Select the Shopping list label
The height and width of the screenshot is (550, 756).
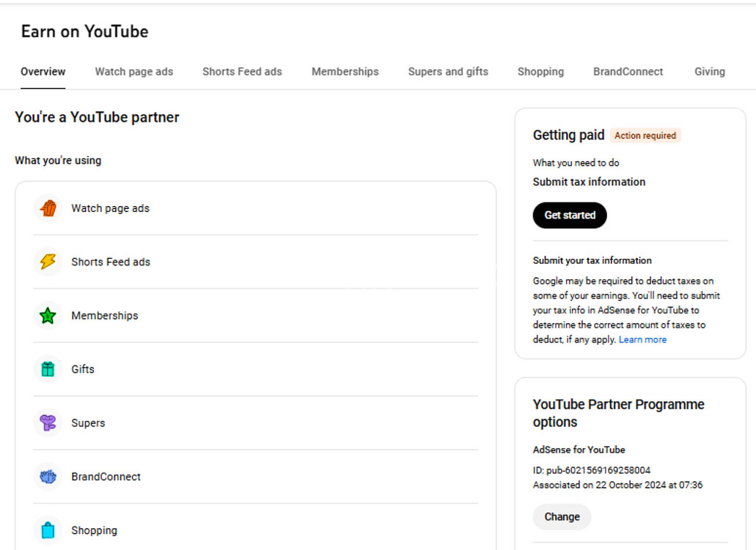coord(95,530)
